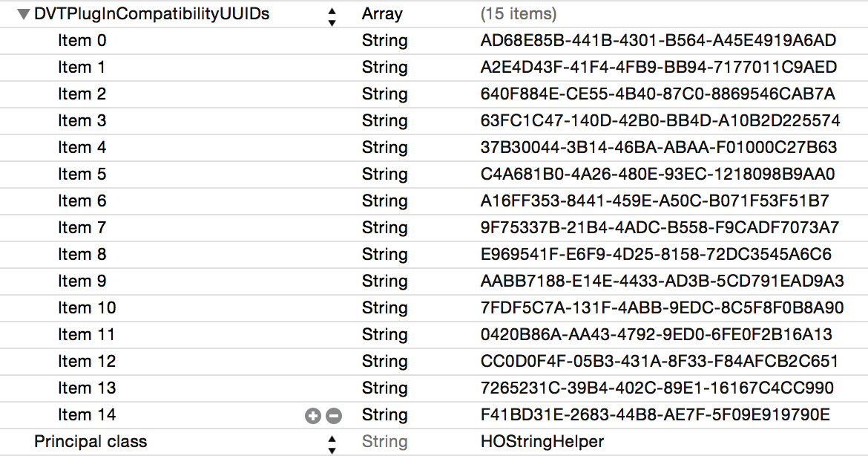Select UUID value beginning AD68E85B

coord(658,40)
